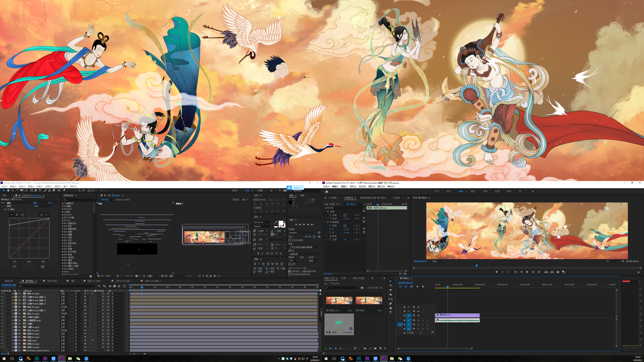Image resolution: width=644 pixels, height=362 pixels.
Task: Open Numpad shortcut dropdown
Action: (303, 233)
